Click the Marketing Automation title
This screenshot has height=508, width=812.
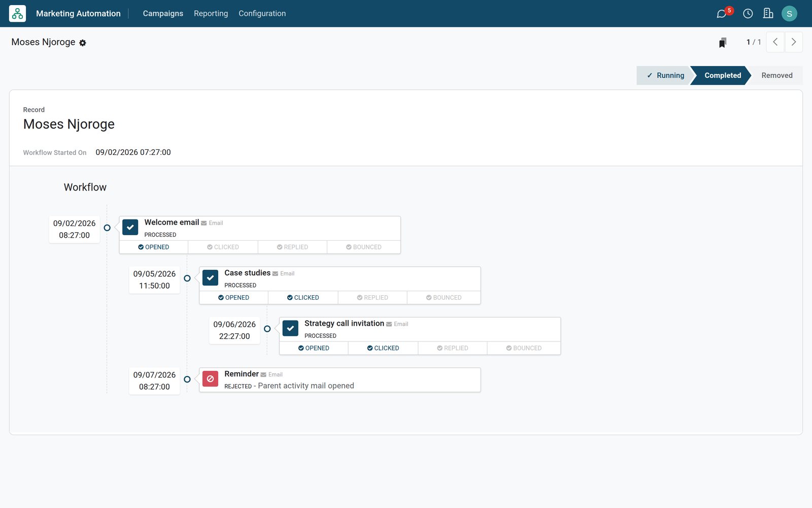coord(78,14)
